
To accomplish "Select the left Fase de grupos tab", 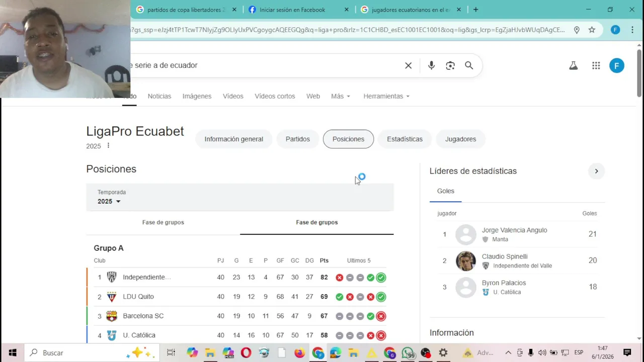I will tap(163, 222).
